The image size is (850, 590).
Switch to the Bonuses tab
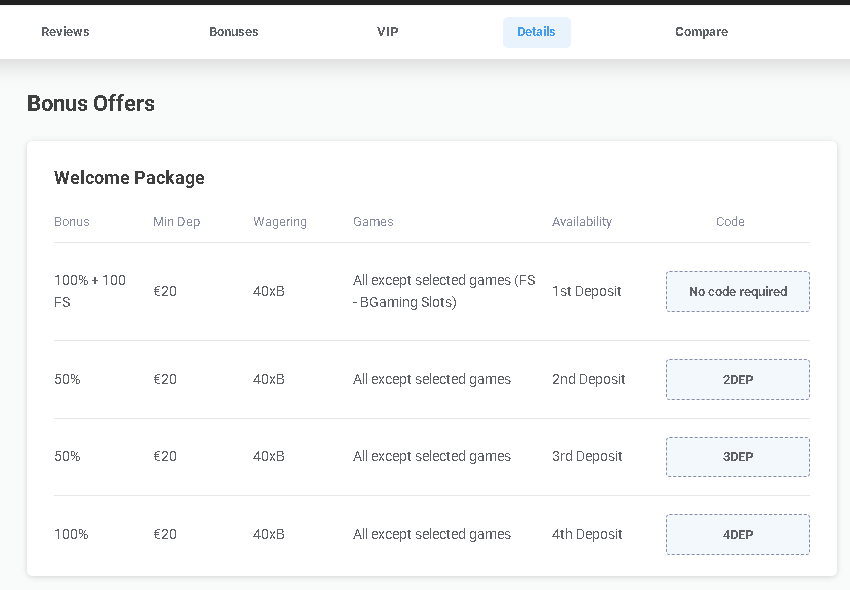(x=233, y=32)
